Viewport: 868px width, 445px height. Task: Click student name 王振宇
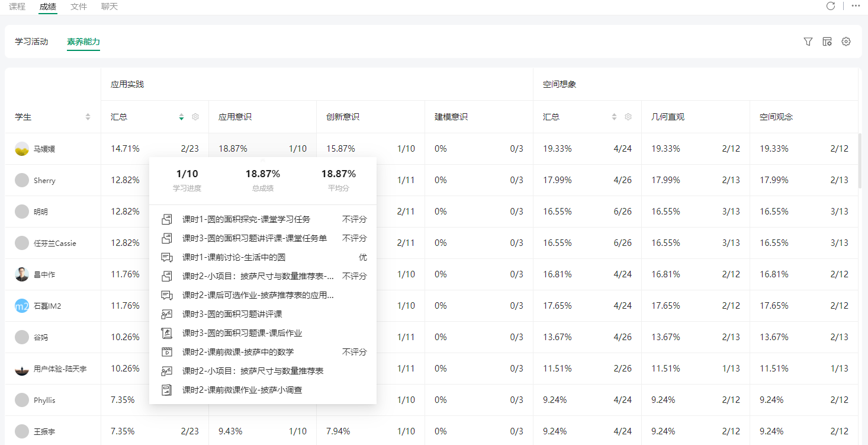tap(44, 431)
